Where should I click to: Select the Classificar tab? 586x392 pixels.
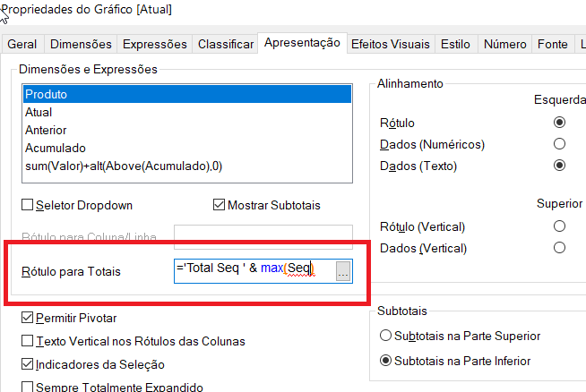pos(226,44)
